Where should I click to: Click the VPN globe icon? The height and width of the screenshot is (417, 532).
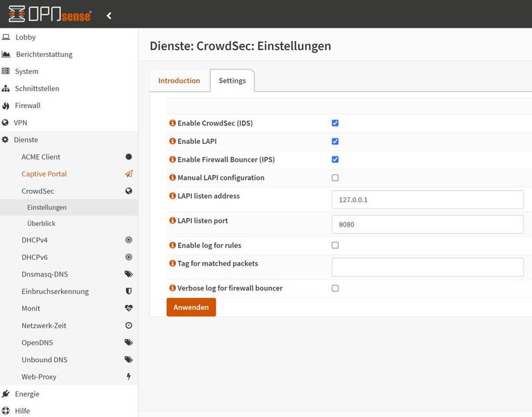pos(5,123)
